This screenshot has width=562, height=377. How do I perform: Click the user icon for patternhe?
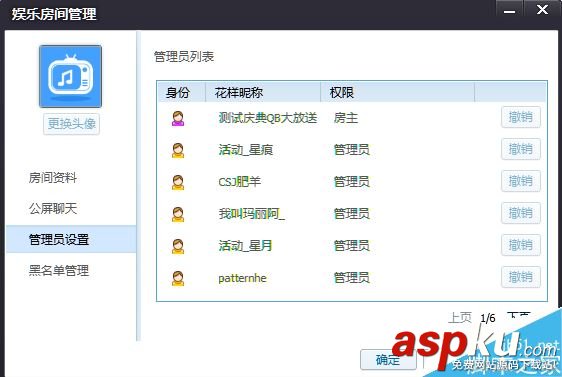[x=178, y=278]
